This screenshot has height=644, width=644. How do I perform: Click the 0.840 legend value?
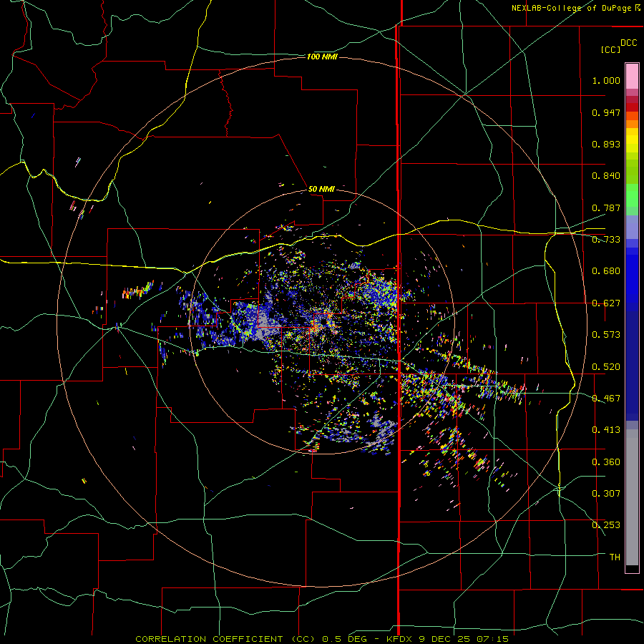606,176
